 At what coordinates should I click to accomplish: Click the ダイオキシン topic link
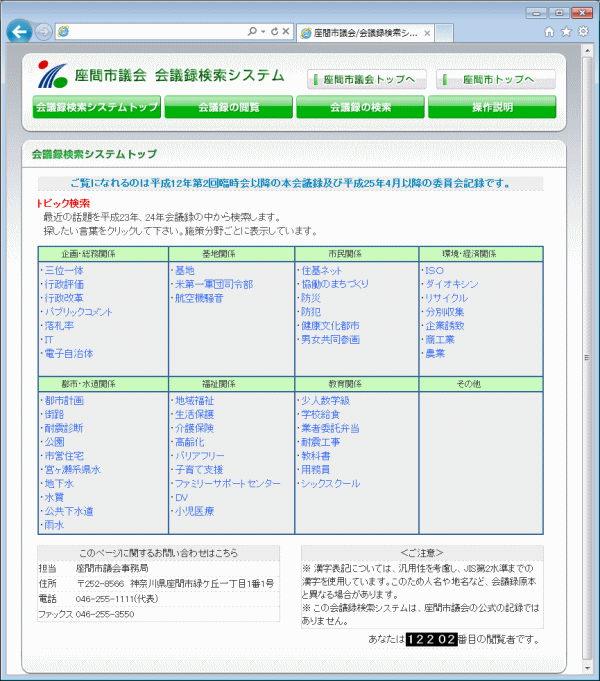(452, 284)
